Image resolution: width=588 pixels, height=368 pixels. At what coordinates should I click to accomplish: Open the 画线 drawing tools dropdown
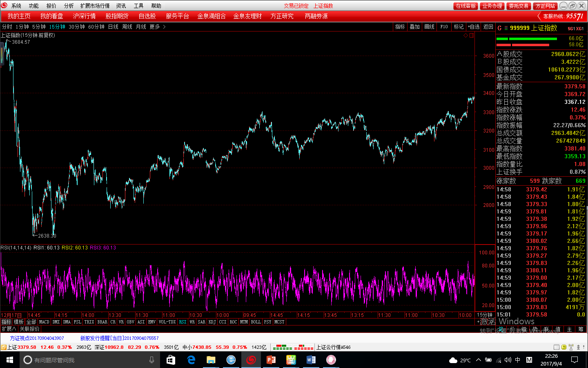[x=429, y=27]
